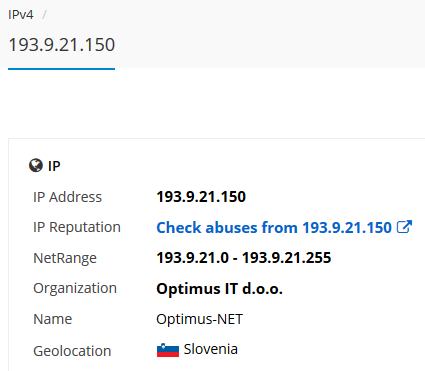
Task: Click the external link icon after abuses link
Action: click(x=404, y=227)
